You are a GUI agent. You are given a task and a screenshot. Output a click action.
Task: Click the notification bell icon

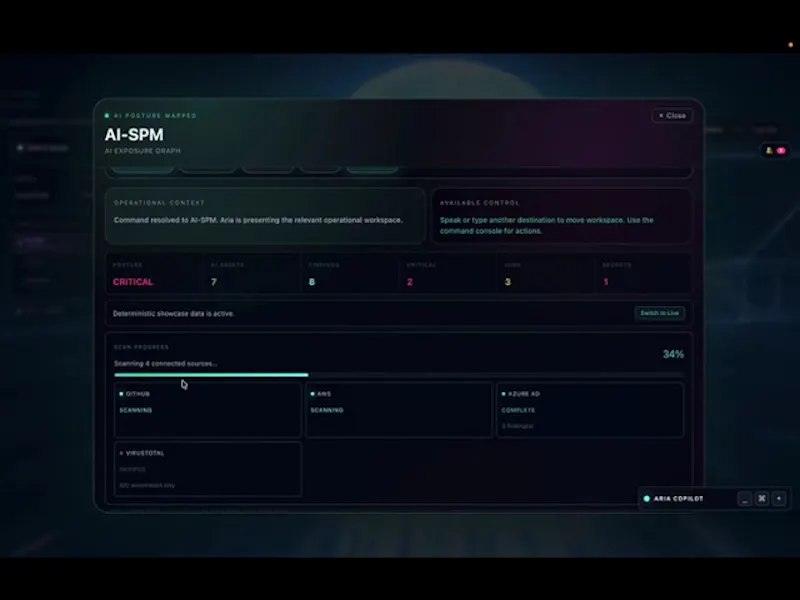[x=769, y=151]
